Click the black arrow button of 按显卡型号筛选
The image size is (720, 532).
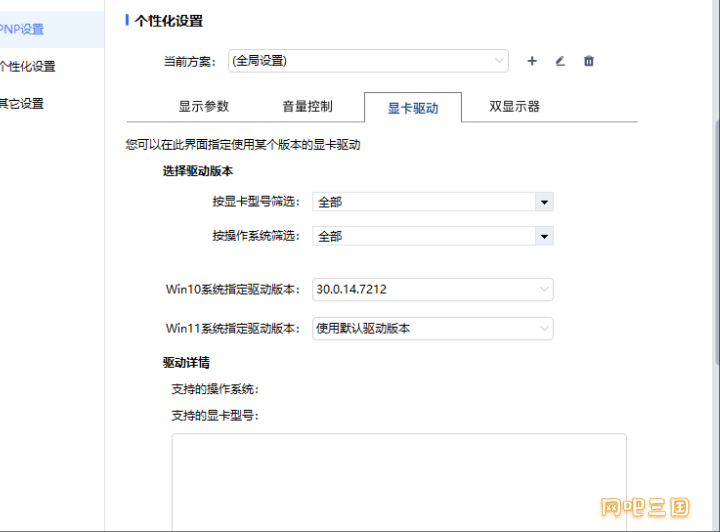tap(544, 202)
